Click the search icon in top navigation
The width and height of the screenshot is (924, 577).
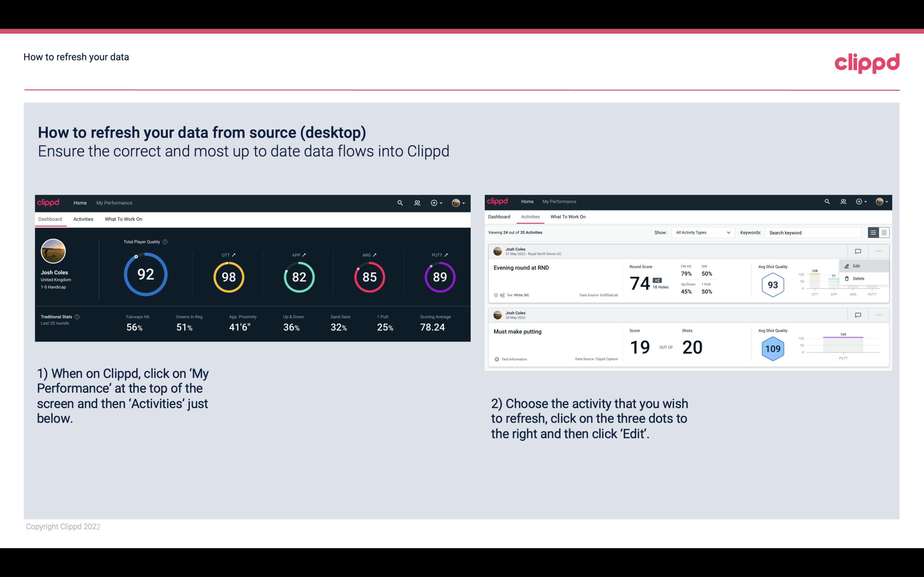pyautogui.click(x=400, y=202)
